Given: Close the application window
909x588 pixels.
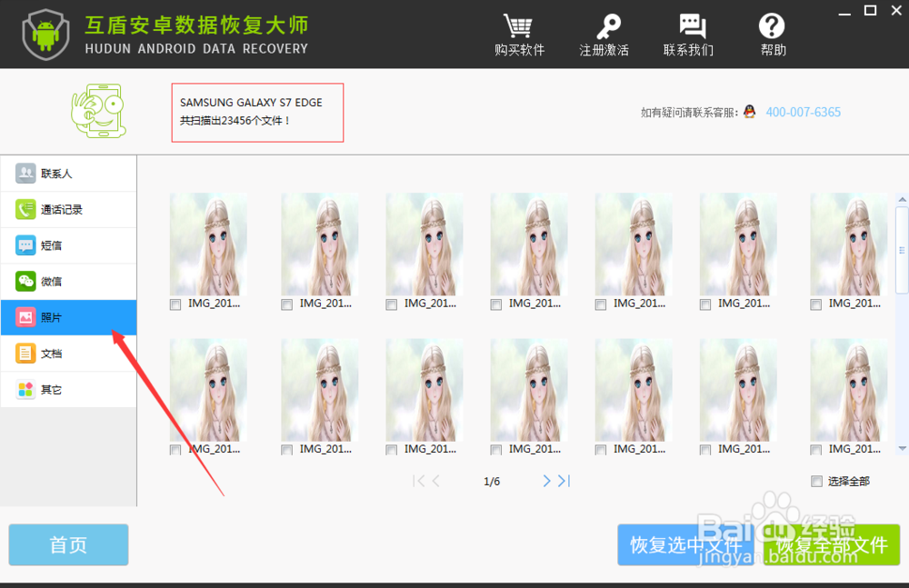Looking at the screenshot, I should (x=896, y=10).
